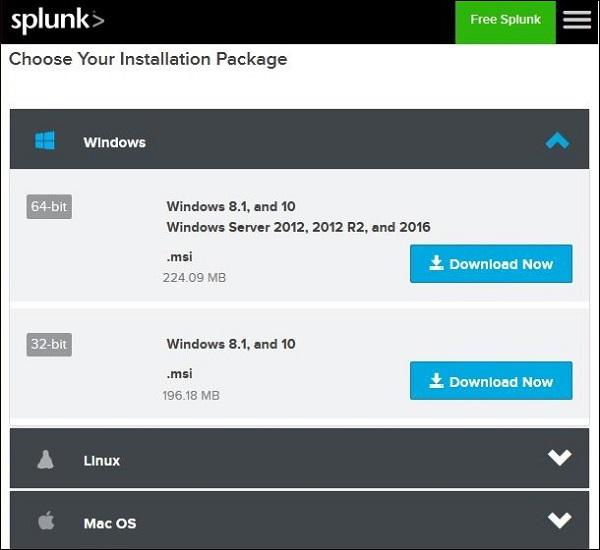Select the Windows section label
The height and width of the screenshot is (550, 600).
(x=114, y=142)
